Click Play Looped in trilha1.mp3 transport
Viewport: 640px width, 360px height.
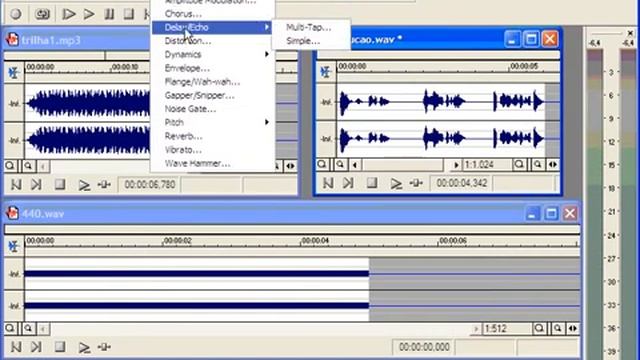pos(104,185)
